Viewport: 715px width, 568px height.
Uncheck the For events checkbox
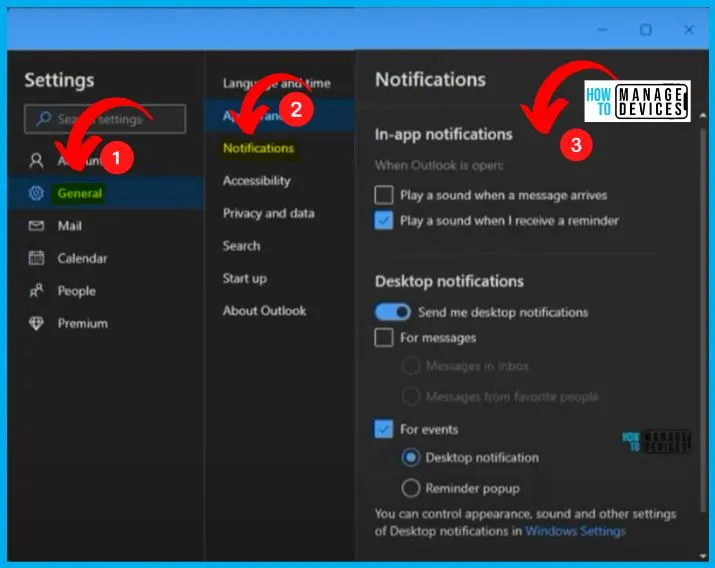tap(383, 429)
